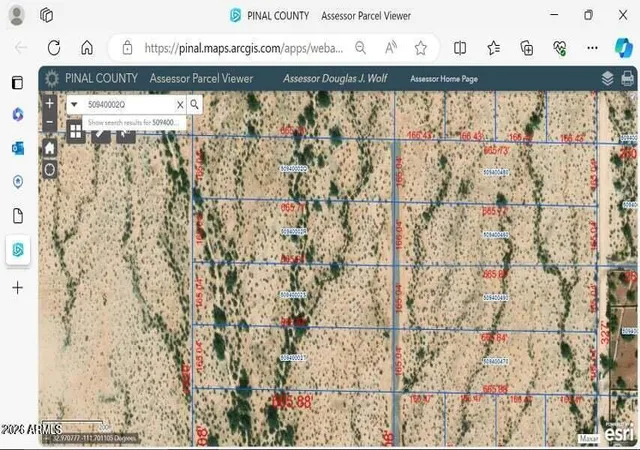Open the document sidebar icon
The width and height of the screenshot is (640, 450).
pos(18,216)
